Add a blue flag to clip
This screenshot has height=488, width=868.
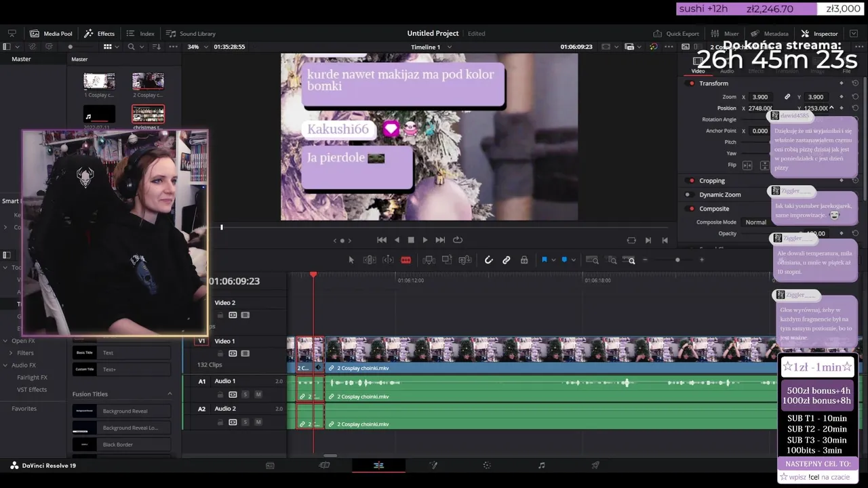tap(544, 260)
